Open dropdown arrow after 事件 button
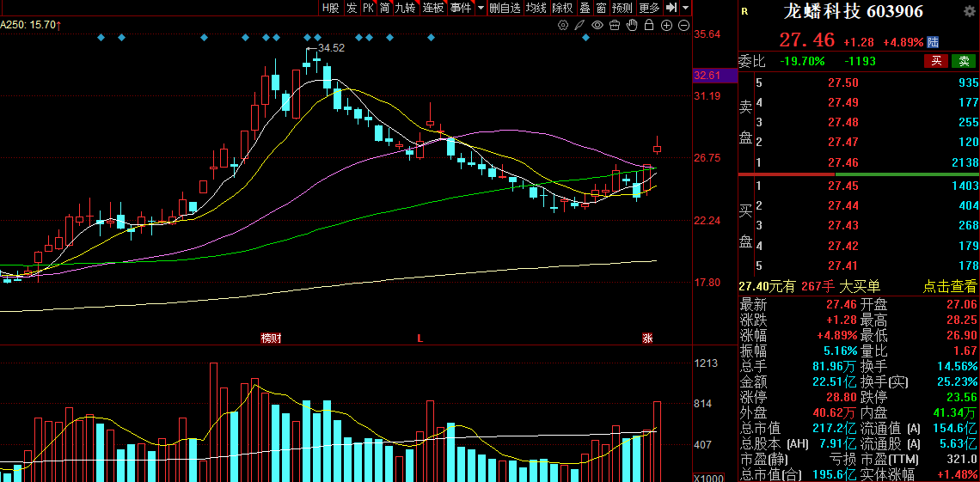 (x=481, y=8)
